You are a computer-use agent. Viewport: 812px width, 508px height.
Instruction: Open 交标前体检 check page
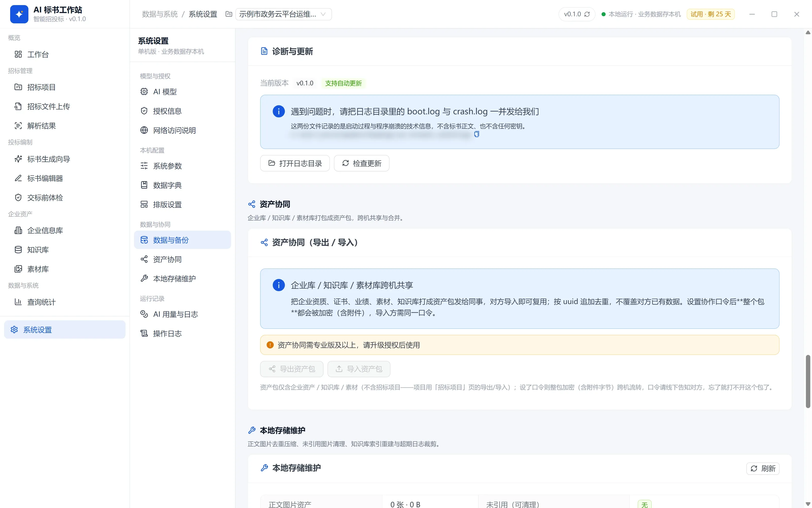coord(65,198)
